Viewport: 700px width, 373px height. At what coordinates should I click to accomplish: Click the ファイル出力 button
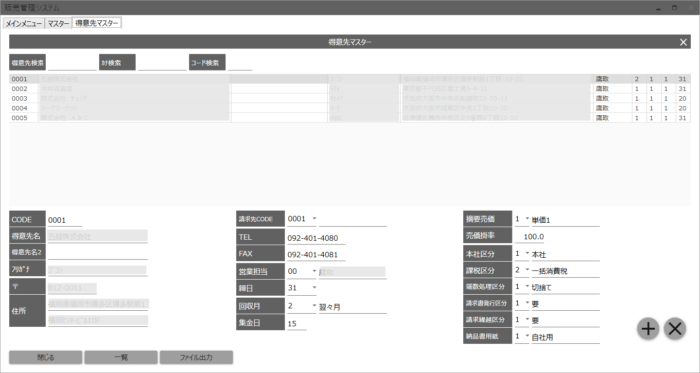point(196,357)
